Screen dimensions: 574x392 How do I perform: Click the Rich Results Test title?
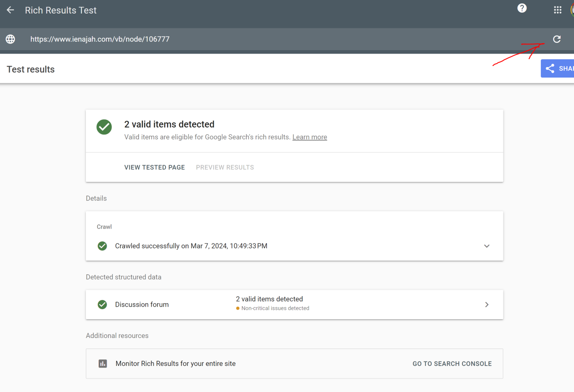(61, 10)
